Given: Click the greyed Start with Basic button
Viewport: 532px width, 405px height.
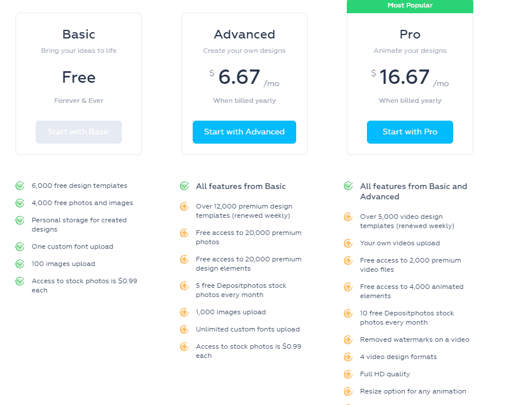Looking at the screenshot, I should [x=79, y=132].
